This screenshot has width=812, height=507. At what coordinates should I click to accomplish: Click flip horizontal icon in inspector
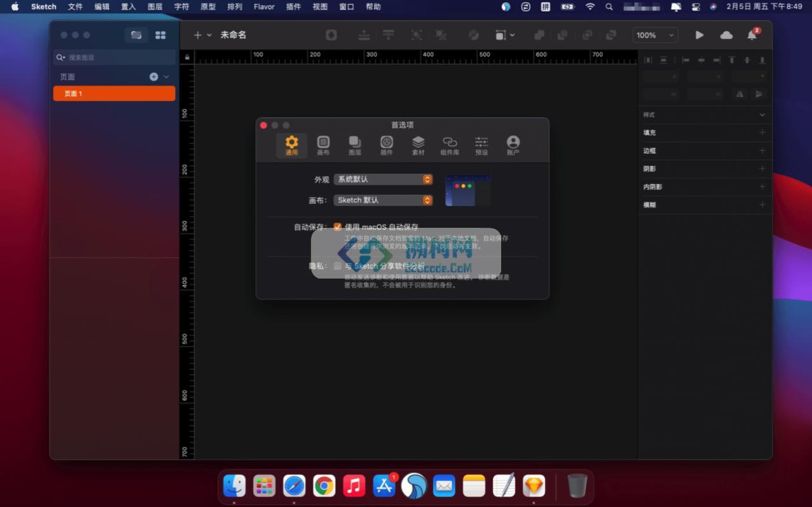[740, 94]
